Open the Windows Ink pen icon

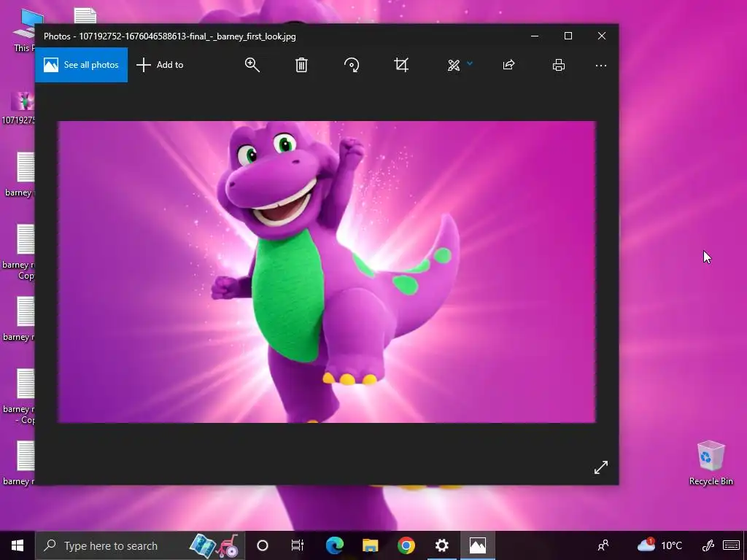point(708,545)
